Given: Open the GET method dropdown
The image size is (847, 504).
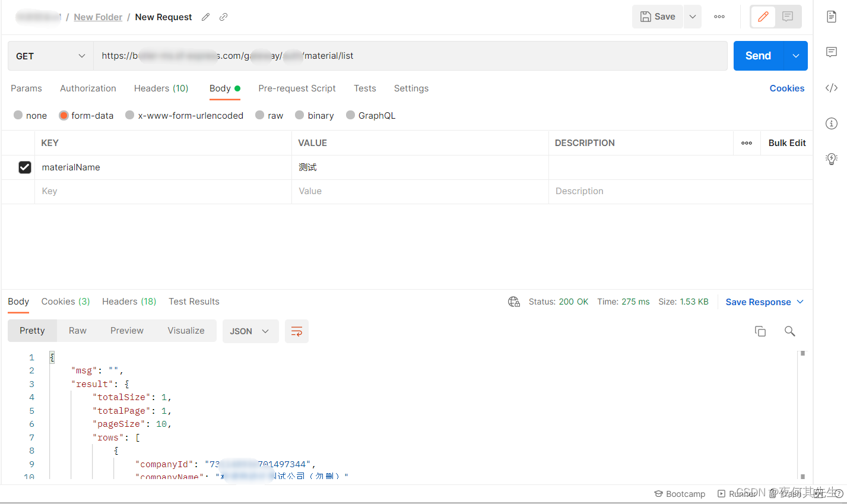Looking at the screenshot, I should coord(50,55).
